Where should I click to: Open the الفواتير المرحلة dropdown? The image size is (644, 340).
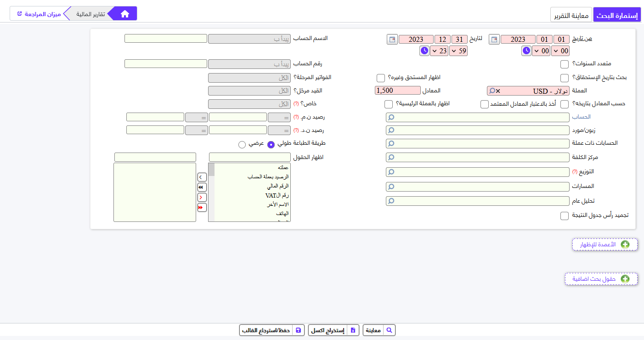click(x=249, y=78)
